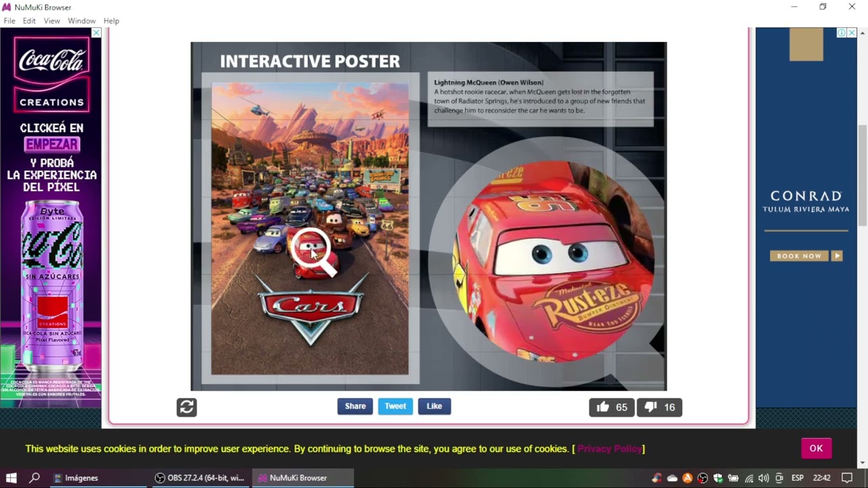Switch to the OBS 27.2.4 taskbar window
The height and width of the screenshot is (488, 868).
tap(201, 478)
